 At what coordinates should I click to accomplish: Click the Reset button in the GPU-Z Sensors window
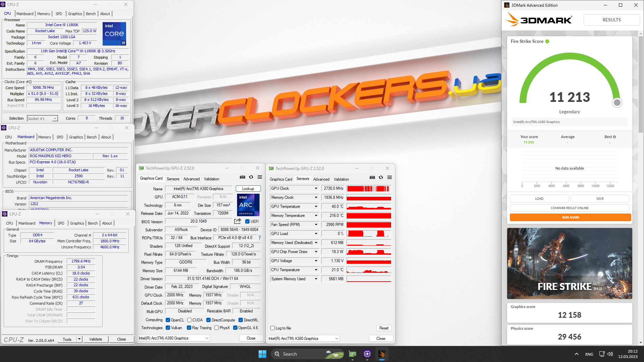(x=384, y=328)
